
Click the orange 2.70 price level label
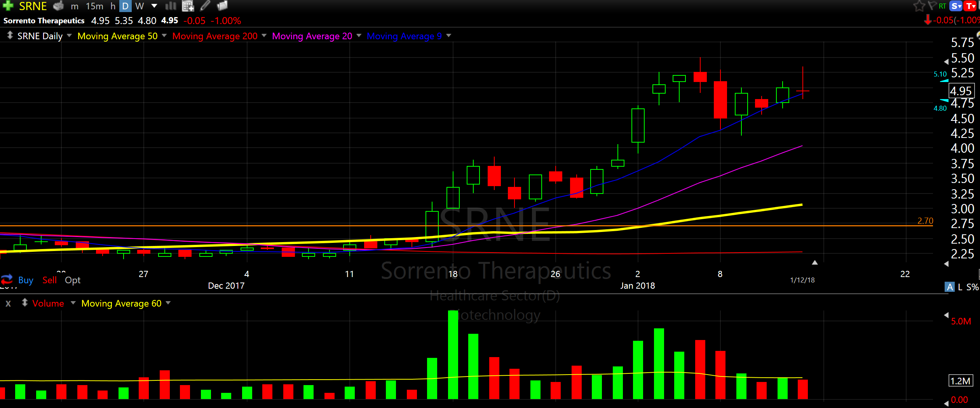point(925,221)
